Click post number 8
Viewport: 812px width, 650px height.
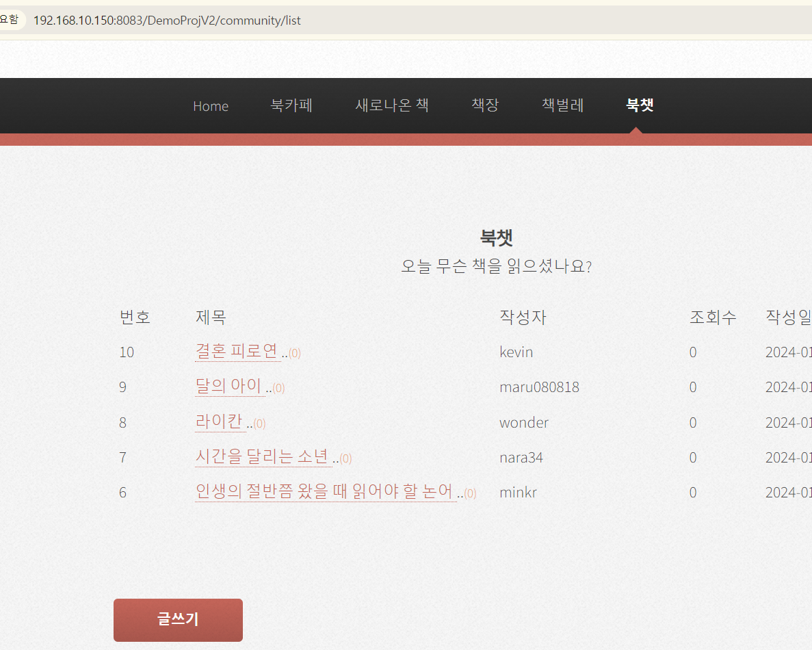122,423
